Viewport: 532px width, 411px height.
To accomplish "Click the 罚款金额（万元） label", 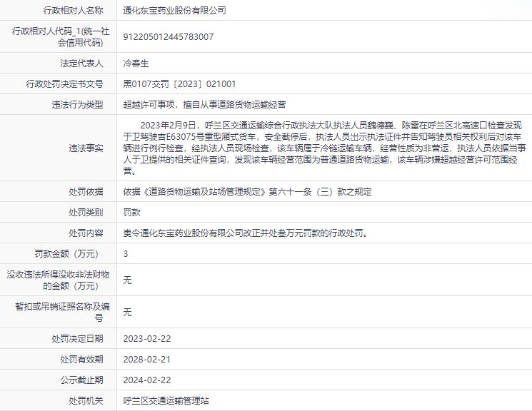I will pos(66,254).
